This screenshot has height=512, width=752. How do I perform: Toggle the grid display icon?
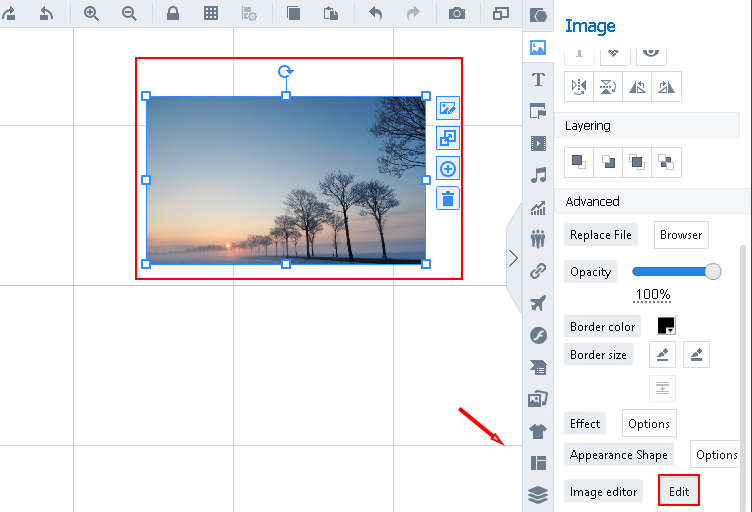[x=211, y=13]
